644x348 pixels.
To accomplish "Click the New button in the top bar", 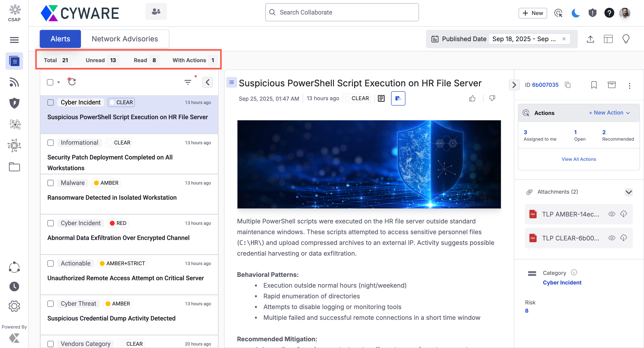I will pos(532,13).
